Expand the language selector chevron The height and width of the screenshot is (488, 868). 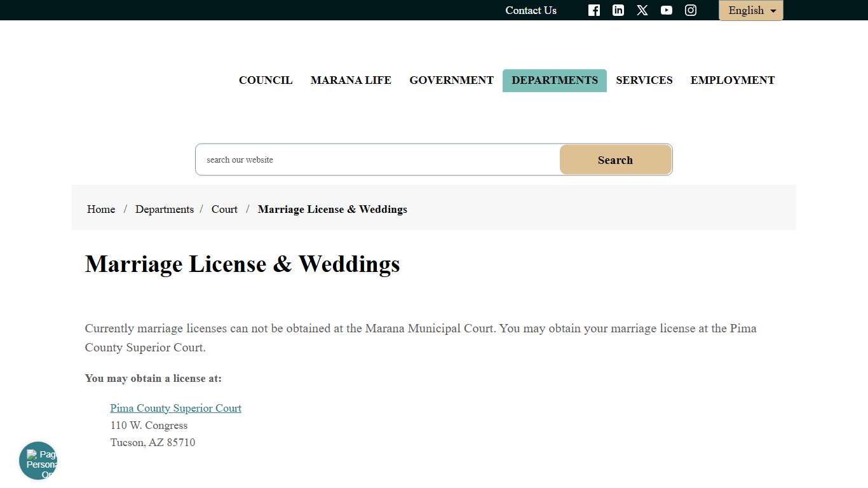(x=773, y=10)
